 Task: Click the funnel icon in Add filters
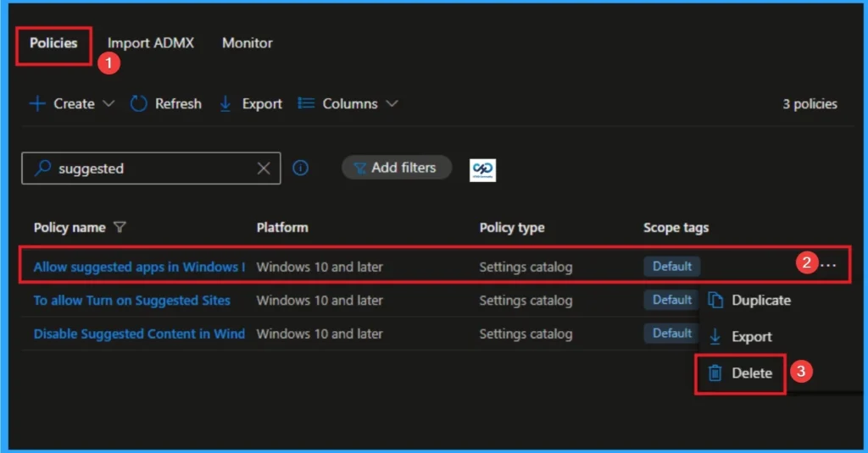point(359,168)
